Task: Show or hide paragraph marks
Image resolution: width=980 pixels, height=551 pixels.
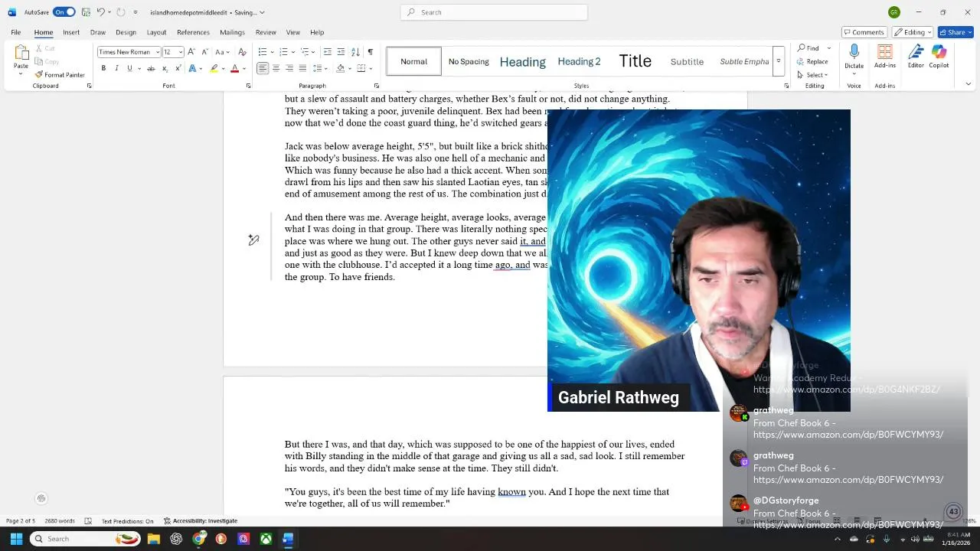Action: click(371, 52)
